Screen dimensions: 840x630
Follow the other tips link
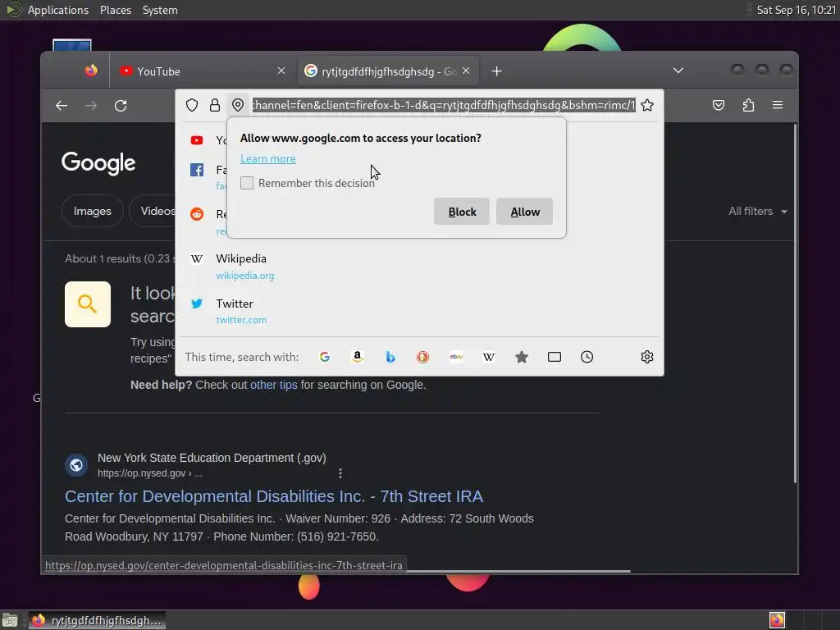274,385
